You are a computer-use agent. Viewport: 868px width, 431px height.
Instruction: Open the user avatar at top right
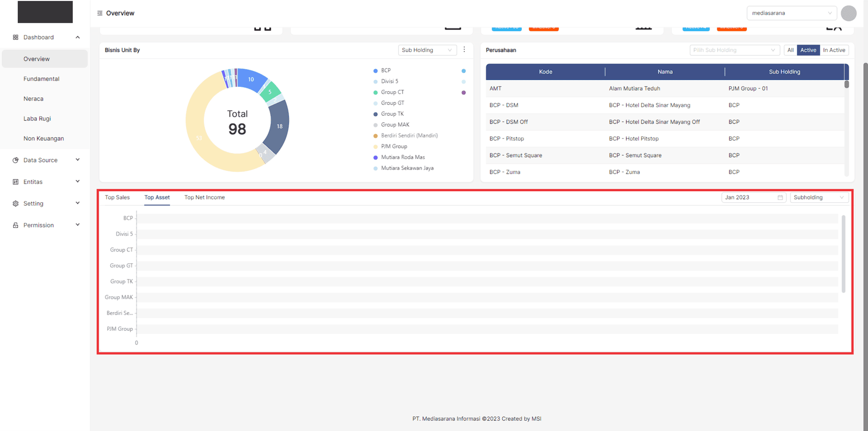[x=848, y=13]
